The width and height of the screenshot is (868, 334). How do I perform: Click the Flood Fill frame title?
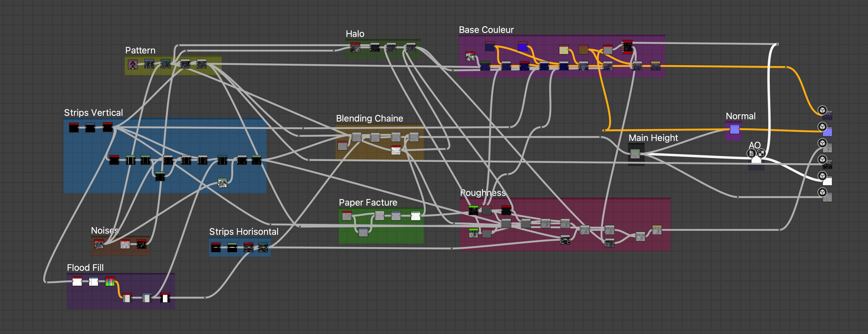tap(85, 268)
